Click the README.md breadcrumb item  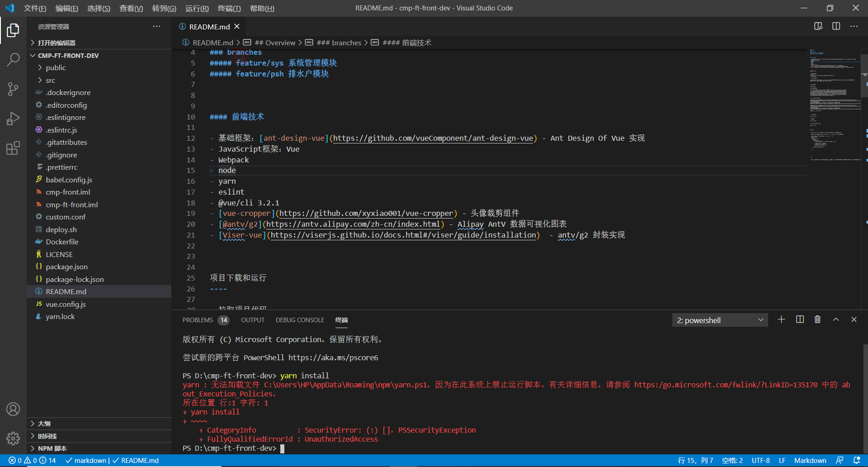[x=212, y=43]
